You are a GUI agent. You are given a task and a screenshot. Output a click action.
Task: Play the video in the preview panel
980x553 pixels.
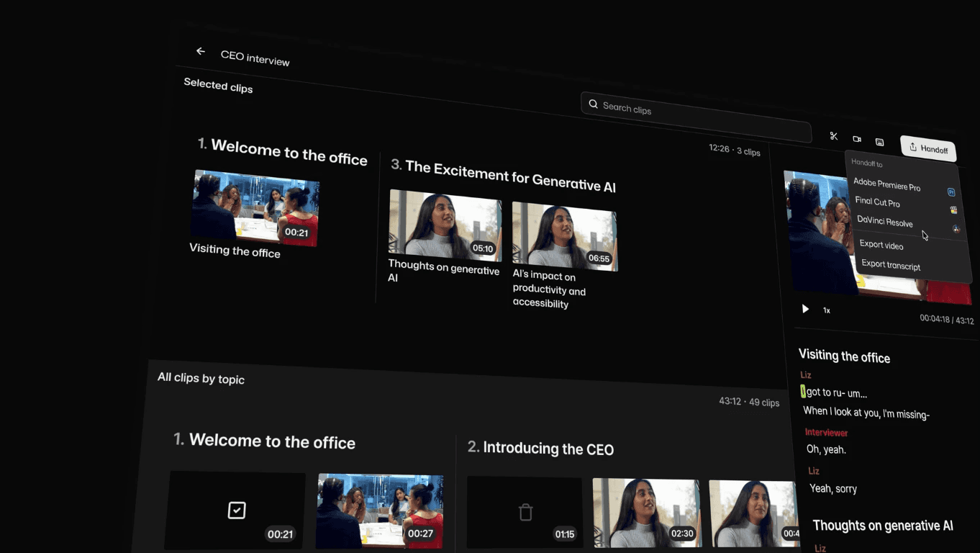click(805, 309)
